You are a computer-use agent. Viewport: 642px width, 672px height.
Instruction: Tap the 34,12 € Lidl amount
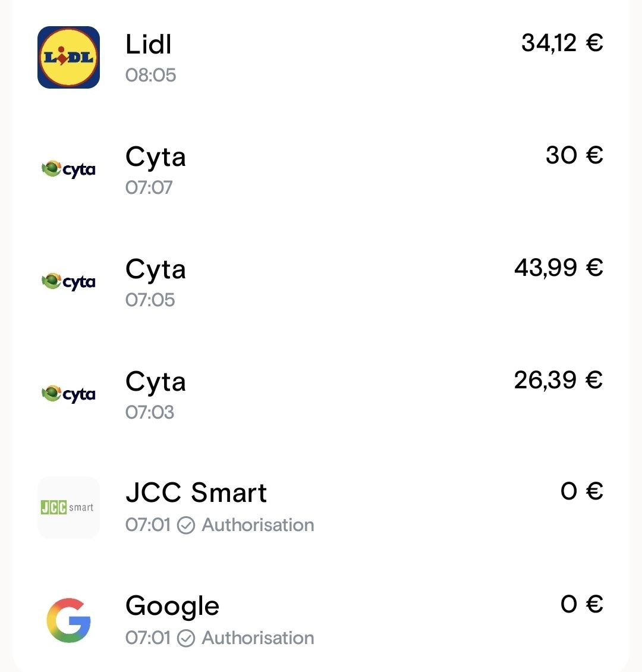(562, 43)
